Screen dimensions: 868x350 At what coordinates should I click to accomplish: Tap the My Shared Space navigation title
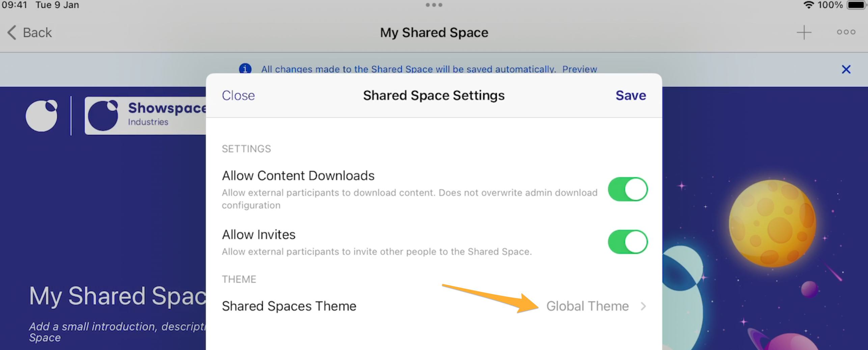coord(434,33)
